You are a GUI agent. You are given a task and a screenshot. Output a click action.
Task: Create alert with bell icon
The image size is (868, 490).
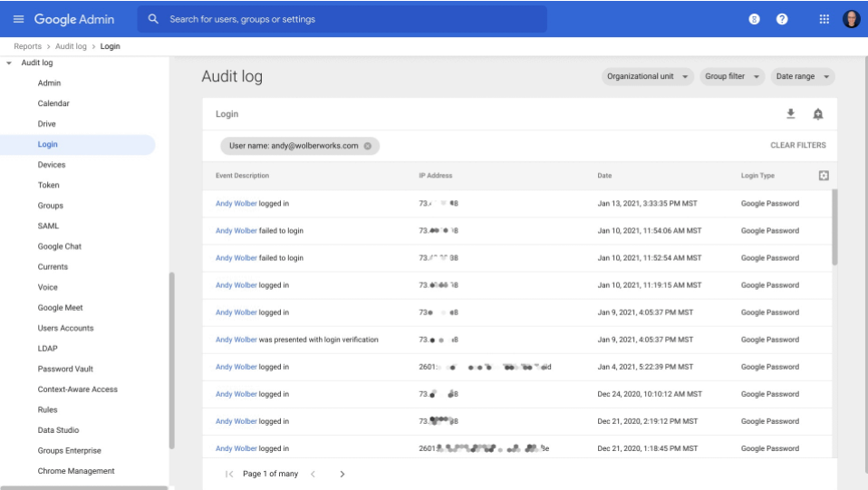click(x=817, y=114)
